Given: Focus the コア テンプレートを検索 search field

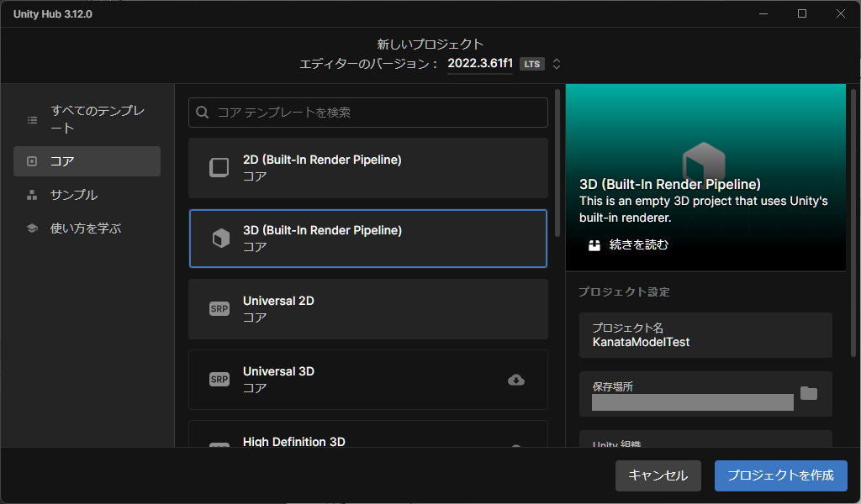Looking at the screenshot, I should point(368,113).
